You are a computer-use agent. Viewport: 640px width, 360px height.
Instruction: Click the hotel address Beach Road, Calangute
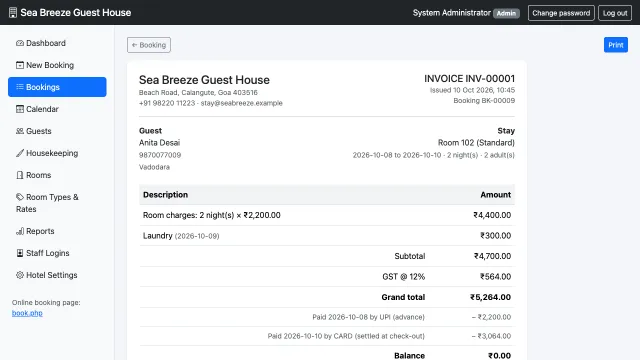(198, 93)
